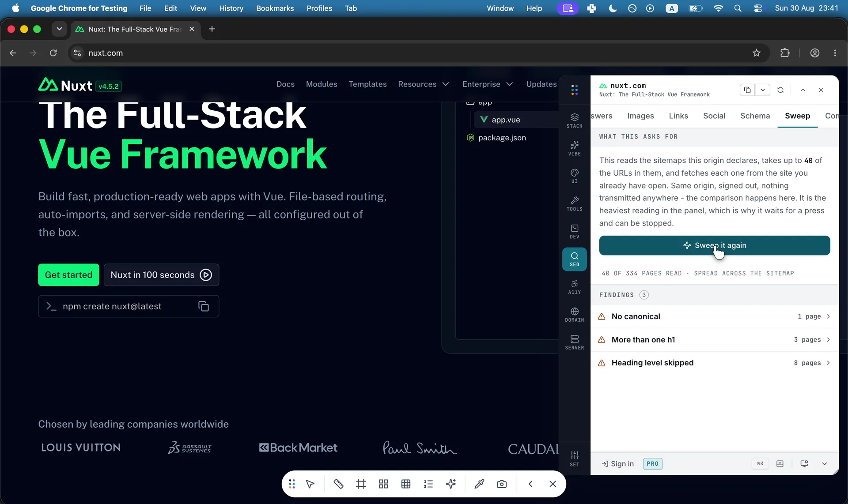Click the Sweep it again button
Screen dimensions: 848x504
[x=714, y=245]
